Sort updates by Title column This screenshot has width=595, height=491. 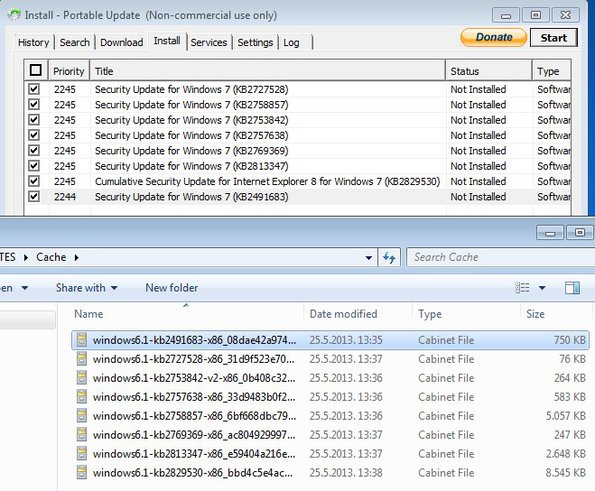click(268, 71)
